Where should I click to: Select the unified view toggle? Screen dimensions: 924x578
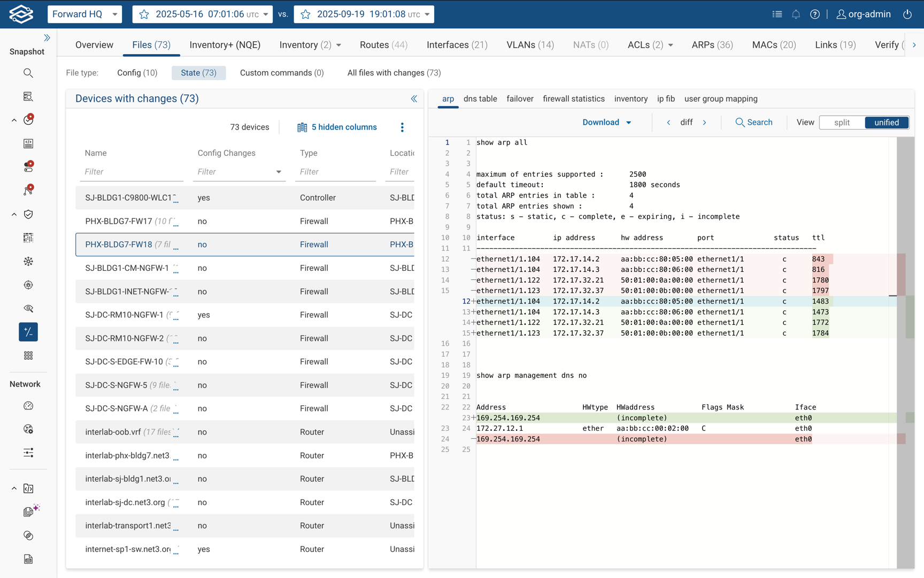click(886, 123)
